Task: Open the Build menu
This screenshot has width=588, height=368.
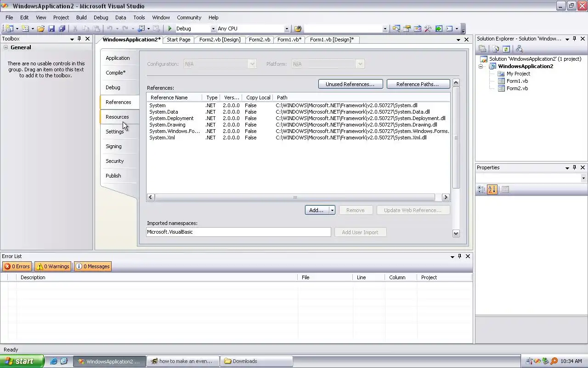Action: 81,17
